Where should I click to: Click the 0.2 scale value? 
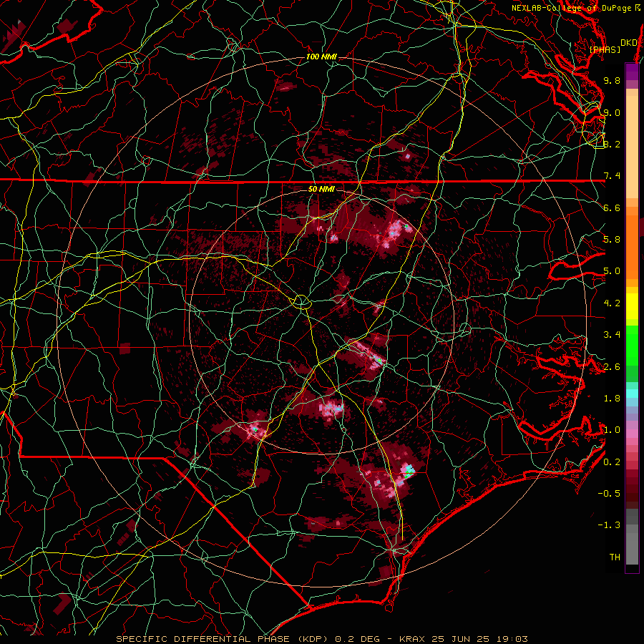coord(612,462)
